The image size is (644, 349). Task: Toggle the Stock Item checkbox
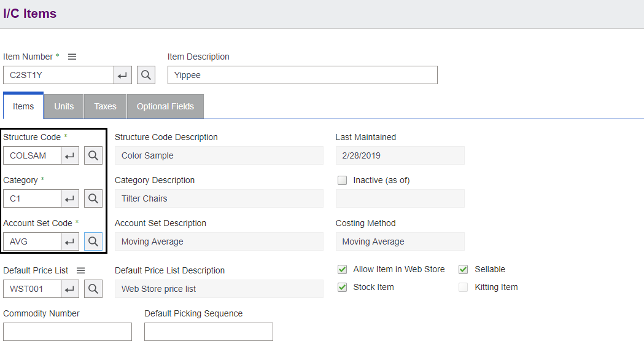343,287
